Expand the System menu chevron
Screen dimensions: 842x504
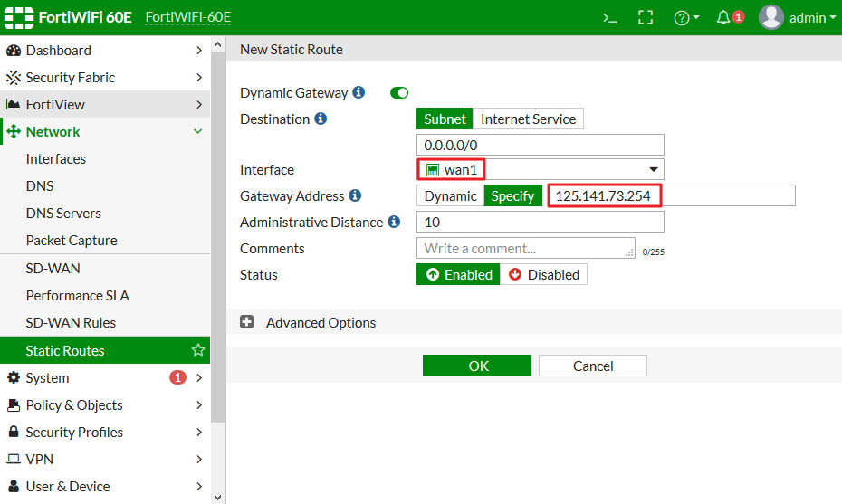(198, 378)
